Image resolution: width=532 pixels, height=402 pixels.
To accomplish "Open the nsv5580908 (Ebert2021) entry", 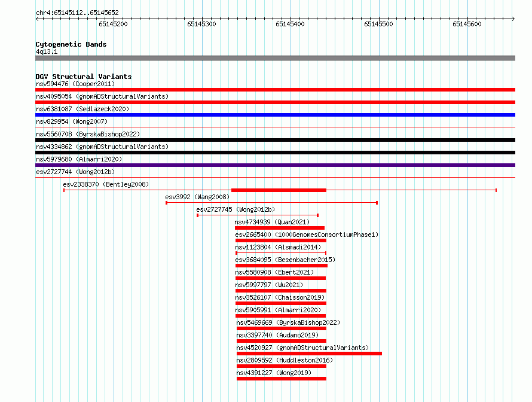I will pos(274,272).
